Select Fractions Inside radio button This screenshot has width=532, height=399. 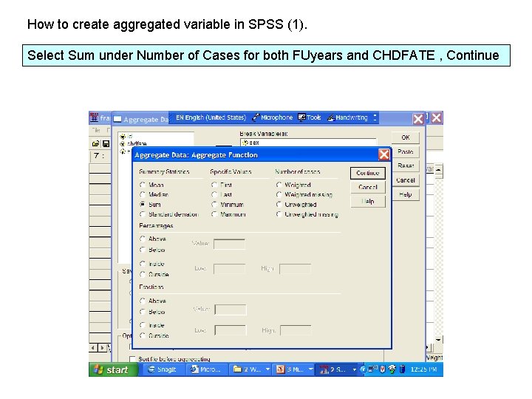143,325
